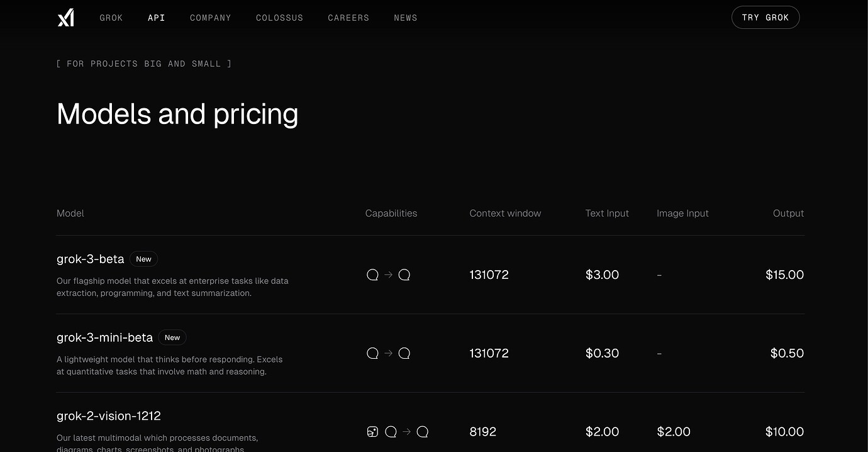Image resolution: width=868 pixels, height=452 pixels.
Task: Open the Company navigation item
Action: tap(211, 18)
